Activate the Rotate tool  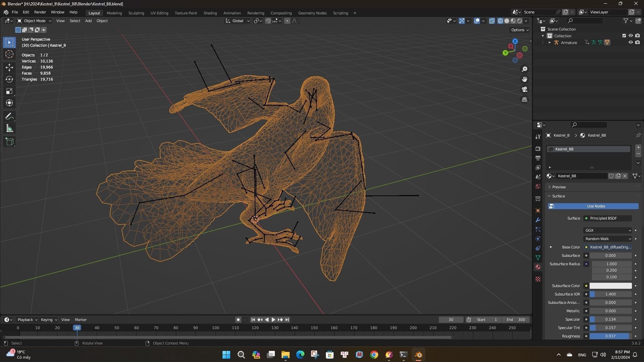9,79
